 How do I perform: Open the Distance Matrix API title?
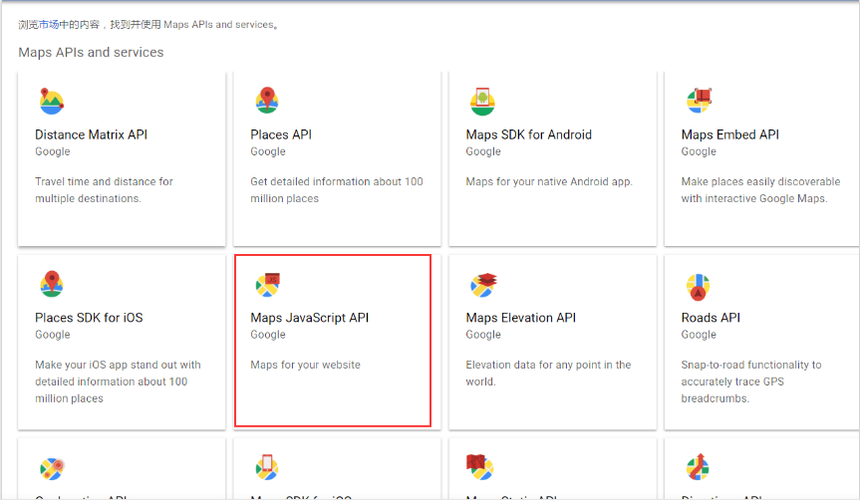92,134
